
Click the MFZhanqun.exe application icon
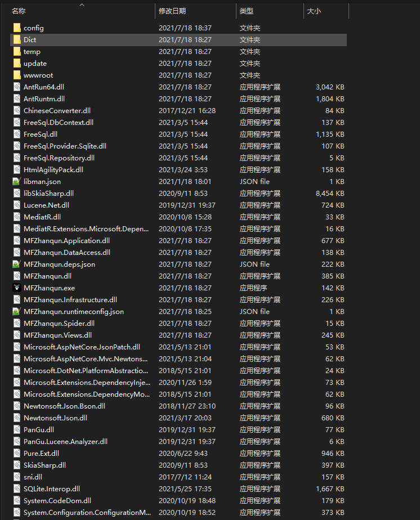[16, 288]
